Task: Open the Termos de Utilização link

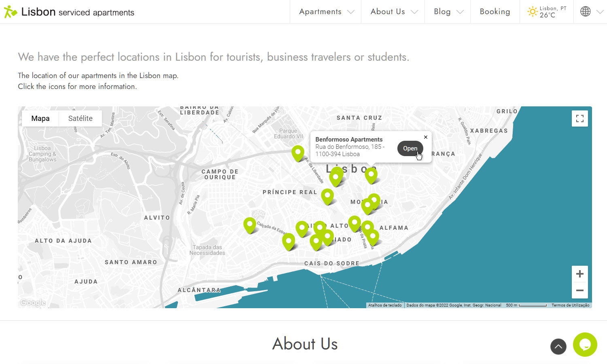Action: (570, 305)
